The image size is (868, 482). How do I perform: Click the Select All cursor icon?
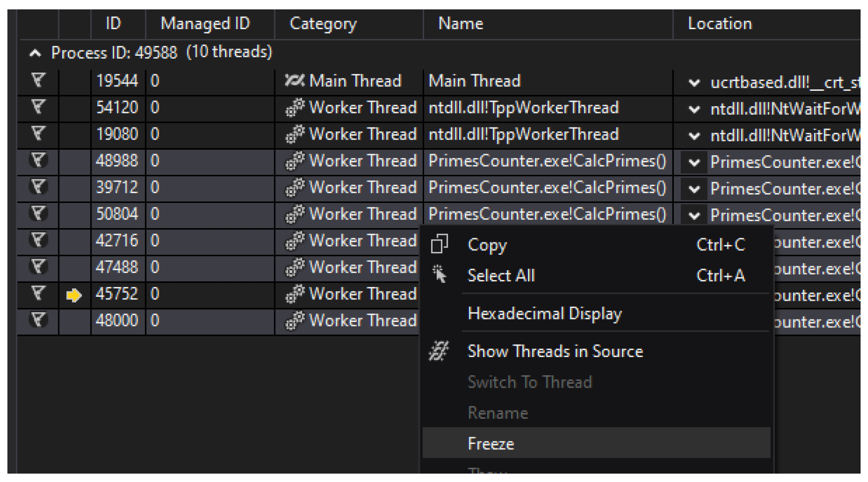(439, 275)
